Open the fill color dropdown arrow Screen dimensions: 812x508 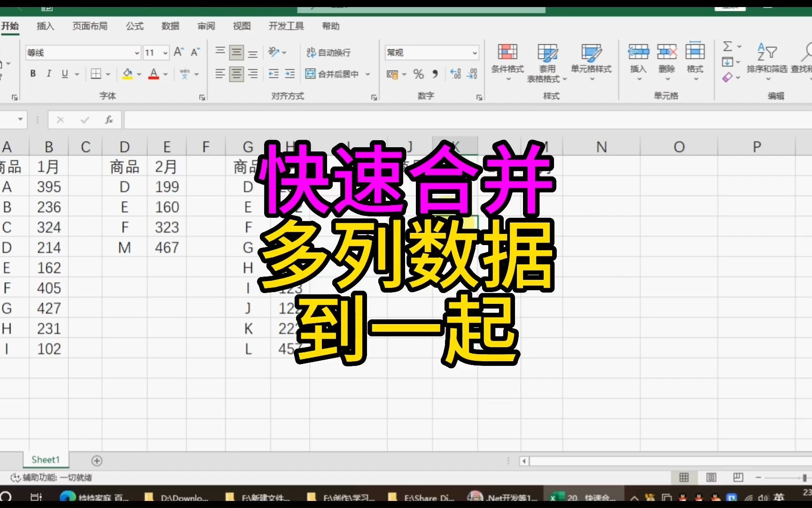coord(139,74)
